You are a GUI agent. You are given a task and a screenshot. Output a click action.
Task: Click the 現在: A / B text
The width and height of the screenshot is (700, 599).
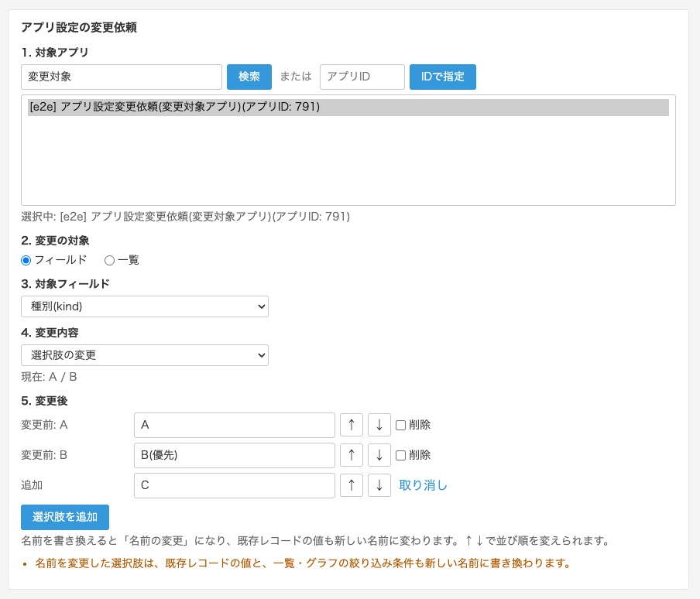click(49, 377)
